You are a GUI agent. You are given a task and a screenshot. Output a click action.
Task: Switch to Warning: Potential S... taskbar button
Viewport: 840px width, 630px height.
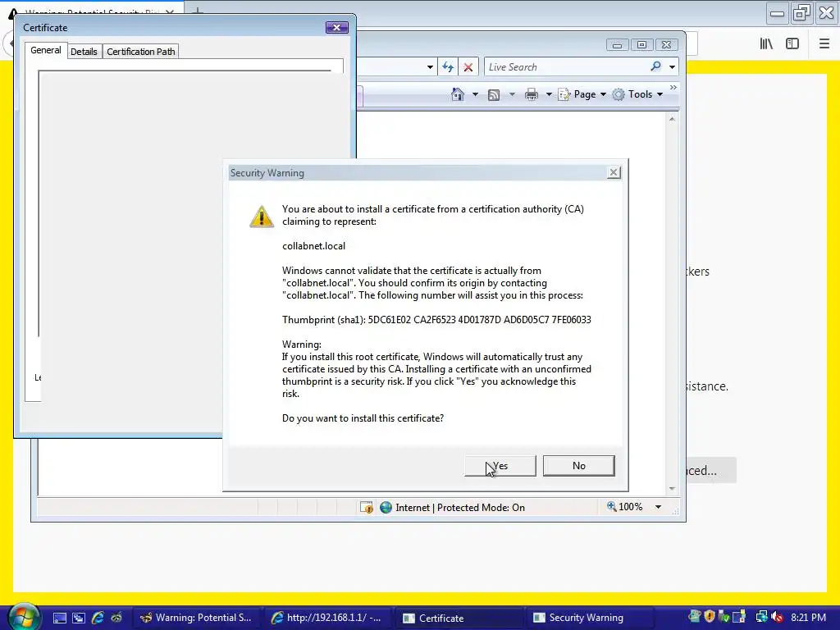(x=195, y=618)
